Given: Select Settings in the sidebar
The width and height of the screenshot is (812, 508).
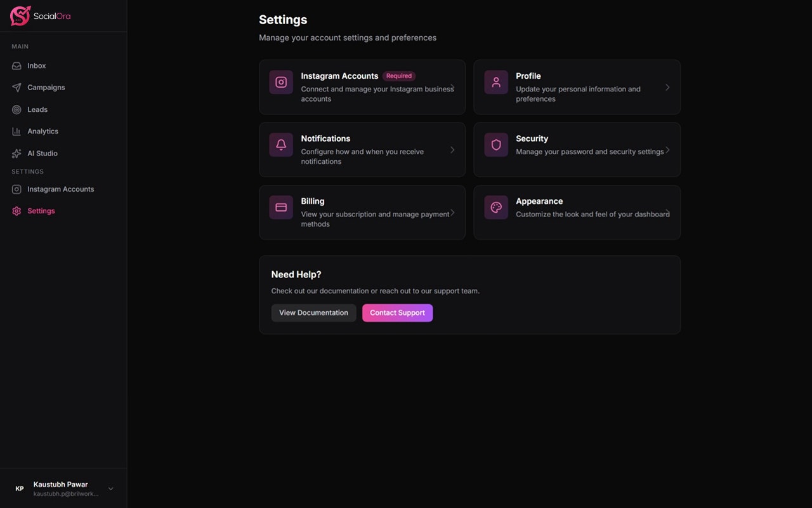Looking at the screenshot, I should [41, 210].
